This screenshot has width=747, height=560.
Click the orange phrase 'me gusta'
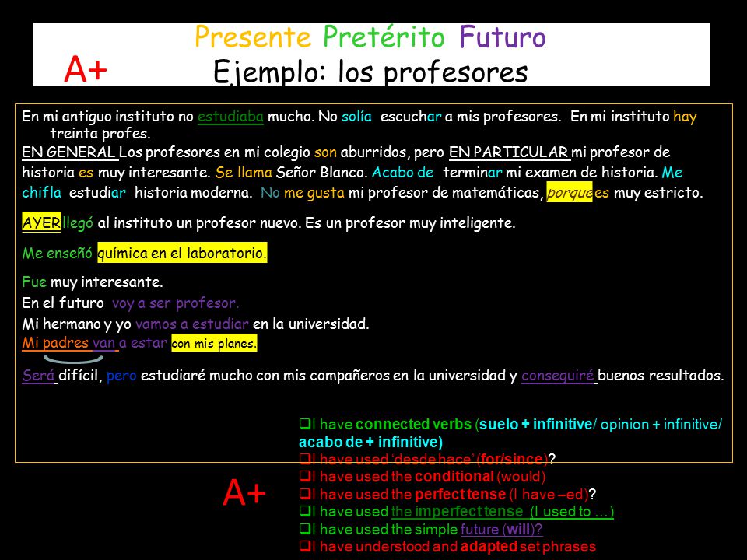(314, 192)
